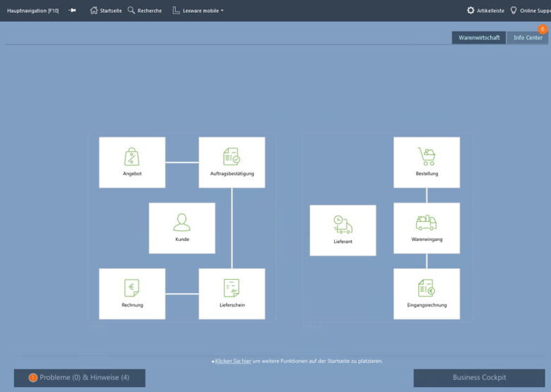Viewport: 551px width, 392px height.
Task: Open the Artikelleiste settings gear
Action: pyautogui.click(x=471, y=11)
